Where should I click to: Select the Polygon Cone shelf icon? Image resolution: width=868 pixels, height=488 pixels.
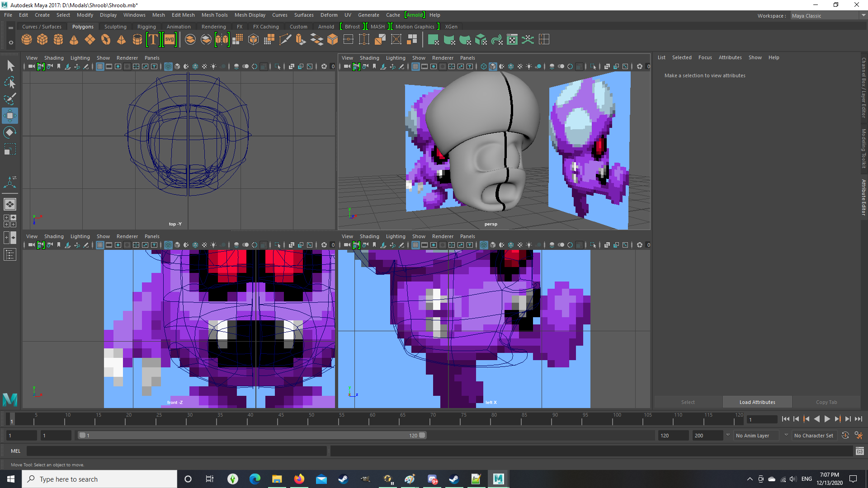(x=74, y=40)
